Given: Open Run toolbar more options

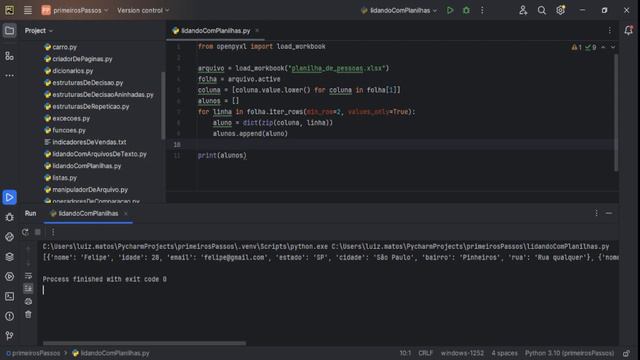Looking at the screenshot, I should (53, 232).
